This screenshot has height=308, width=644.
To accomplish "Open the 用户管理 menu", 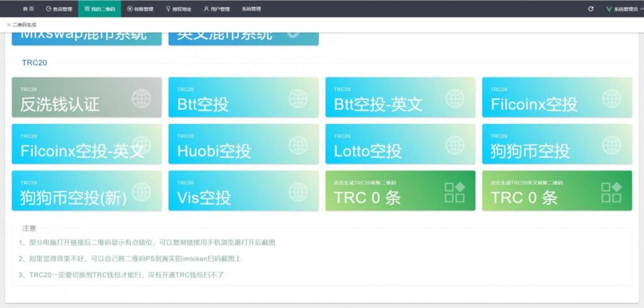I will point(217,9).
